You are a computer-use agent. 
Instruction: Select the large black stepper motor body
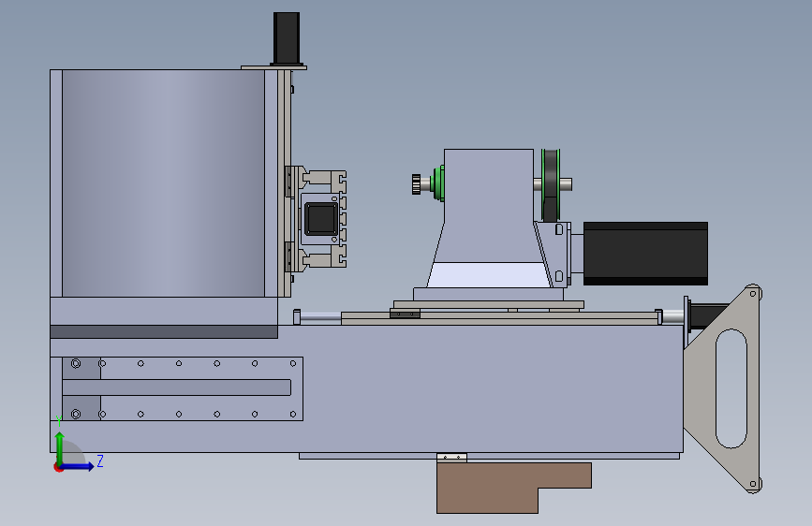click(645, 253)
